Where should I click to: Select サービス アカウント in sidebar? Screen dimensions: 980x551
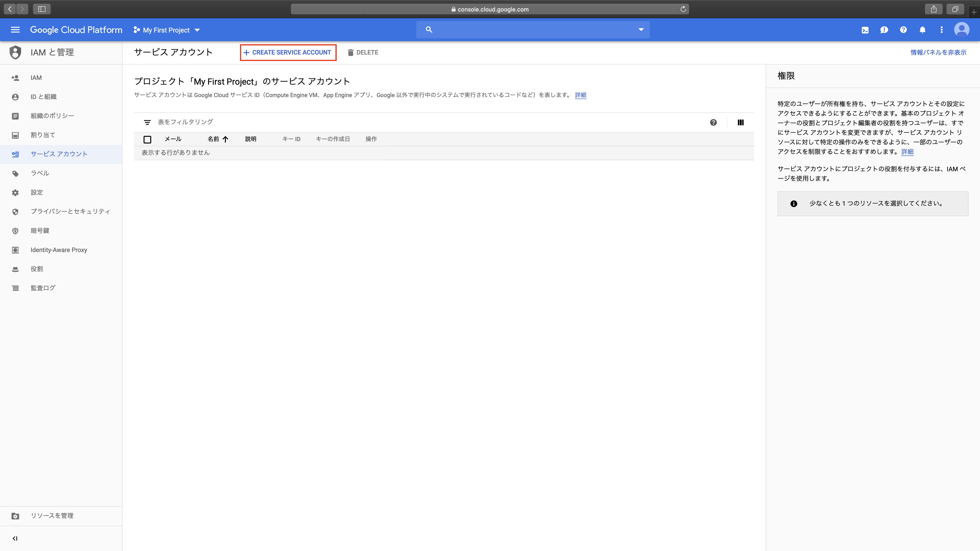(x=59, y=153)
